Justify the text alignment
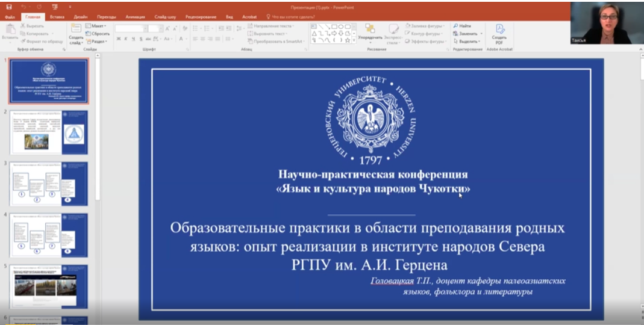The image size is (644, 325). pyautogui.click(x=217, y=39)
